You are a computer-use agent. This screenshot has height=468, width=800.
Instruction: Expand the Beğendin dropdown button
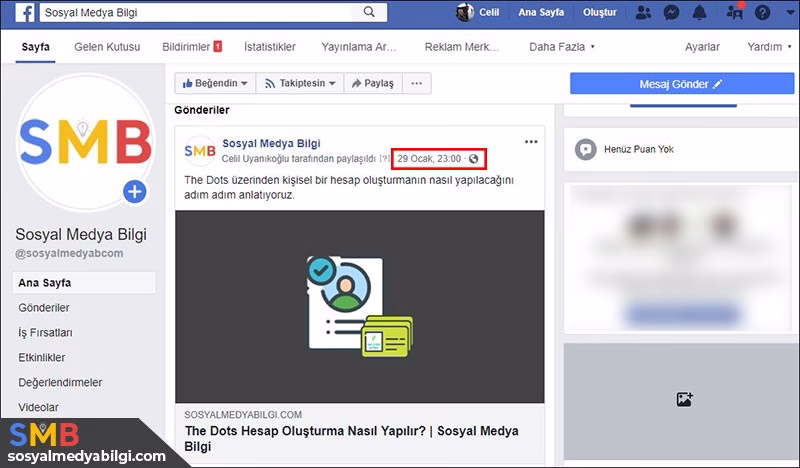pyautogui.click(x=215, y=83)
